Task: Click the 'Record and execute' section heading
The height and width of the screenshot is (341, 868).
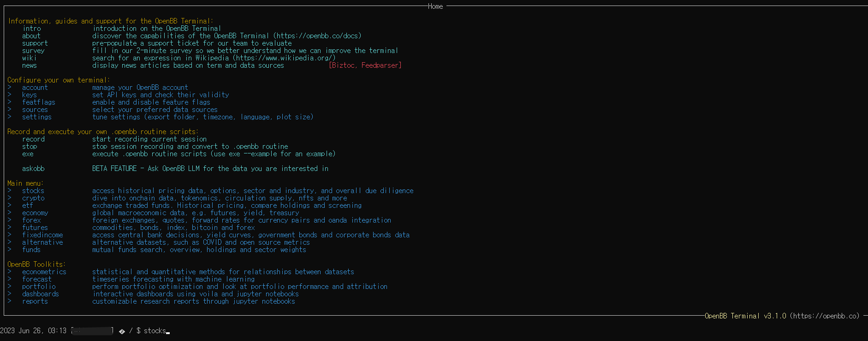Action: [103, 132]
